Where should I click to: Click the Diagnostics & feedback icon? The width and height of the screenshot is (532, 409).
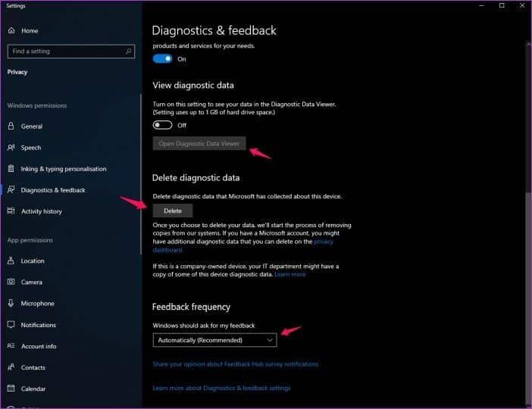point(11,189)
